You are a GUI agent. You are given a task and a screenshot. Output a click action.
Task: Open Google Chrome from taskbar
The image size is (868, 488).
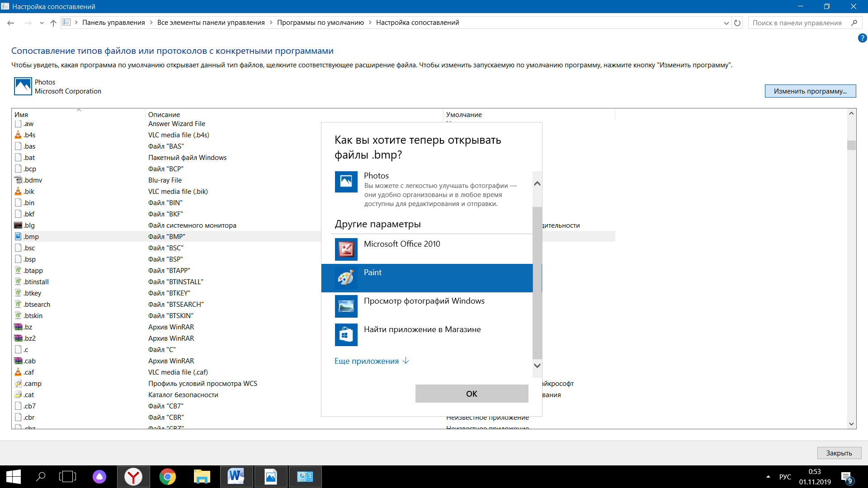pos(168,477)
